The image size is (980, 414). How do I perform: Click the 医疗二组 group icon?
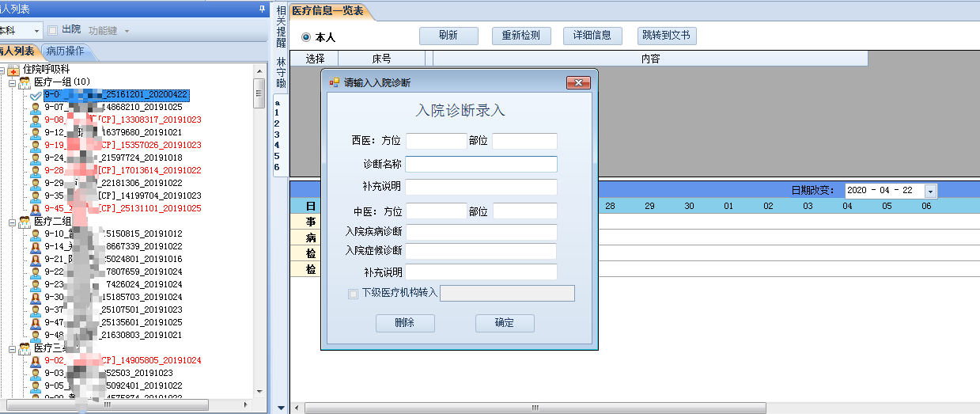point(25,221)
